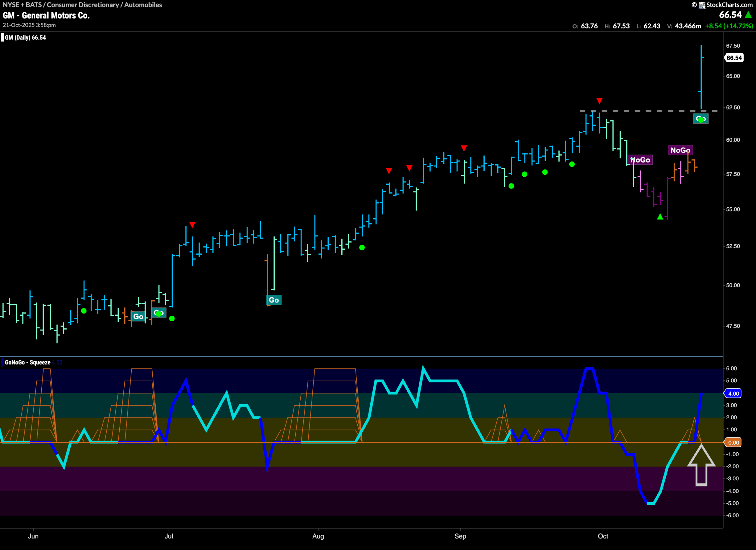Click the green triangle beside the 66.54 quote
756x550 pixels.
coord(749,15)
